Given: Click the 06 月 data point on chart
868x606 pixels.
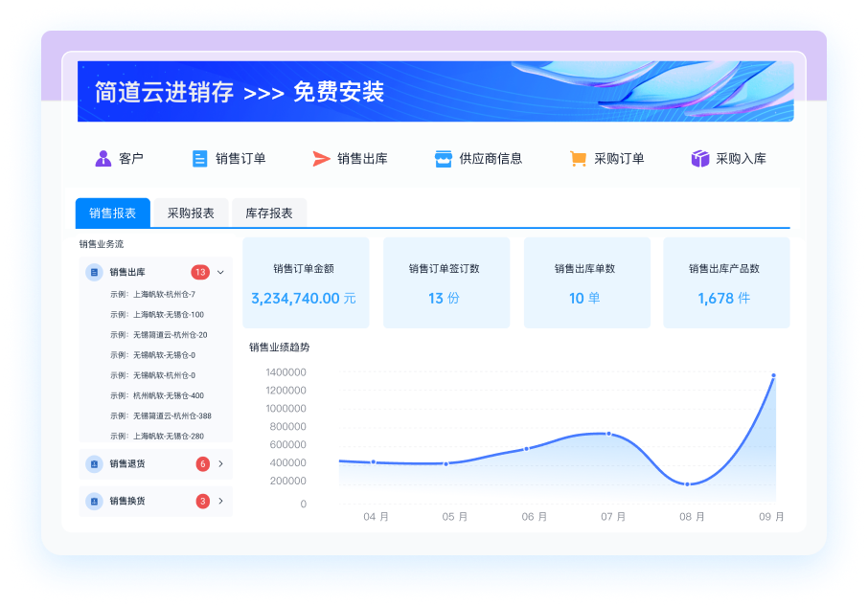Looking at the screenshot, I should coord(526,449).
